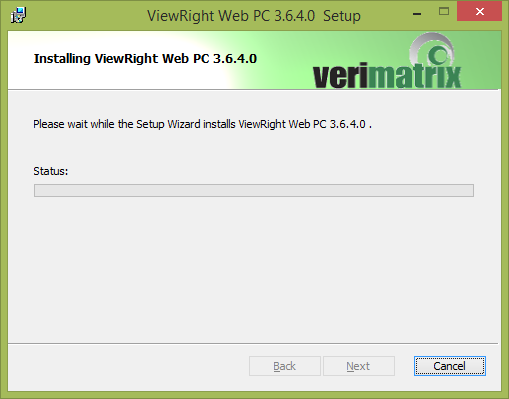The width and height of the screenshot is (509, 399).
Task: Click the "Installing ViewRight Web PC 3.6.4.0" heading
Action: [145, 59]
